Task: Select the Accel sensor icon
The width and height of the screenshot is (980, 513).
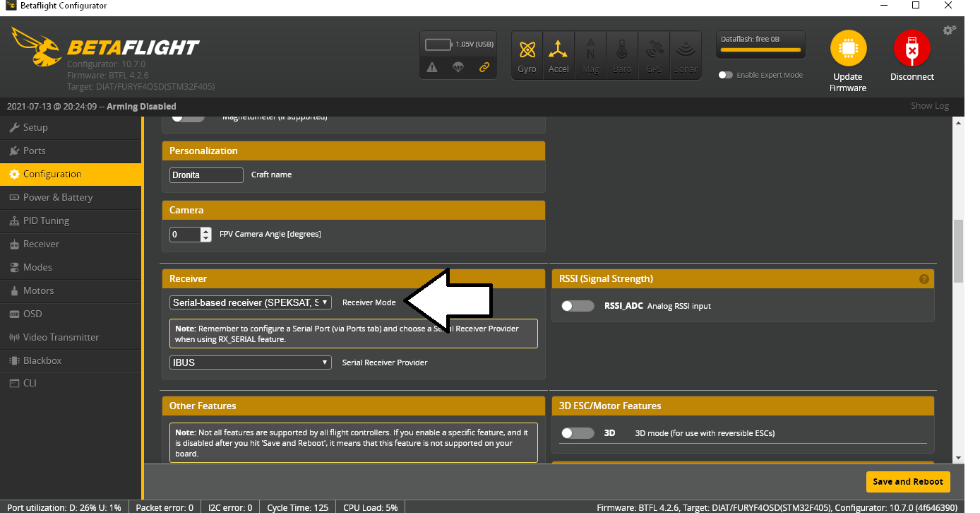Action: point(558,54)
